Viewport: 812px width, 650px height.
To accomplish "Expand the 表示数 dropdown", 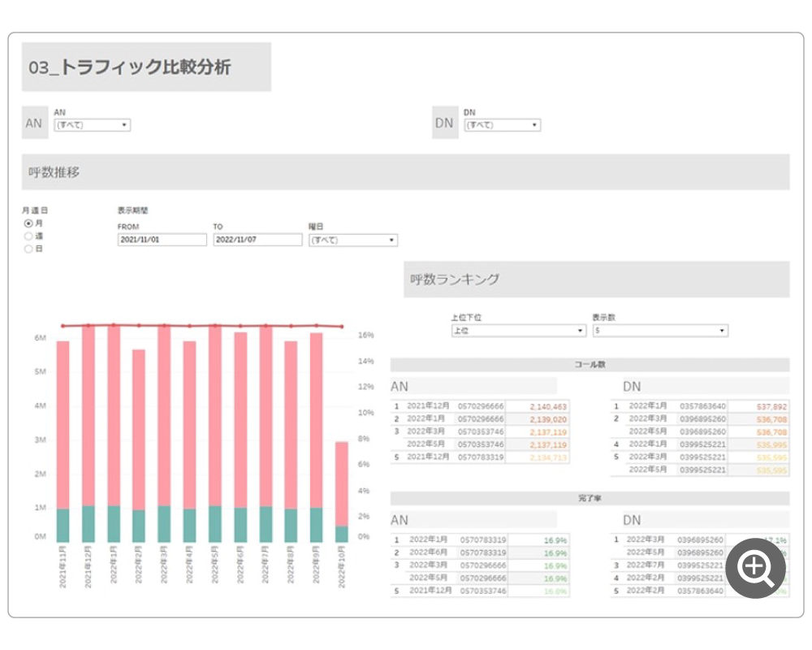I will coord(659,331).
